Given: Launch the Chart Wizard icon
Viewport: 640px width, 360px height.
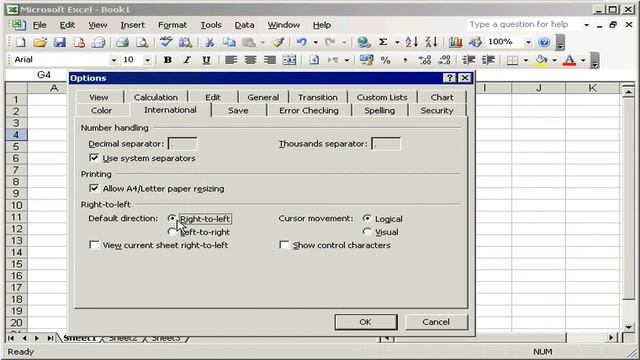Looking at the screenshot, I should click(x=455, y=42).
